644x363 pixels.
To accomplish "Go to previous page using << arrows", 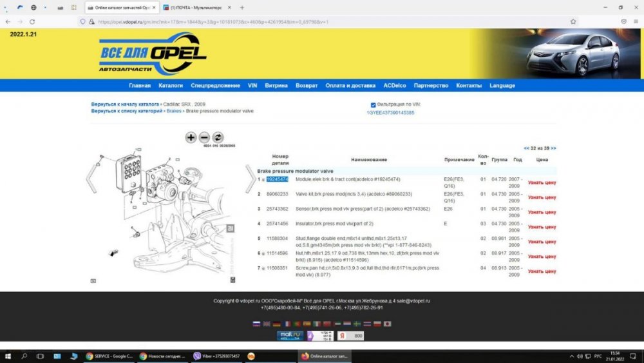I will [x=527, y=148].
